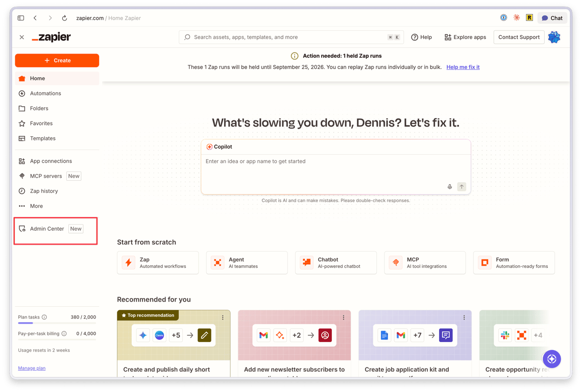582x392 pixels.
Task: Follow the Help me fix it link
Action: coord(463,67)
